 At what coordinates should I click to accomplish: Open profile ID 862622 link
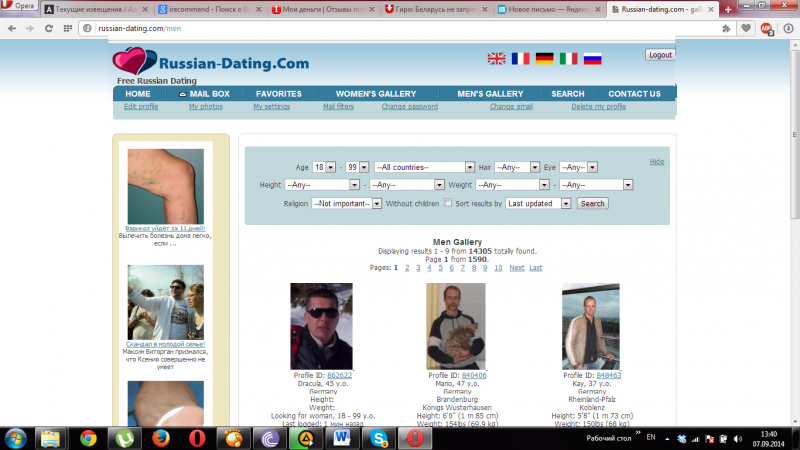[339, 376]
